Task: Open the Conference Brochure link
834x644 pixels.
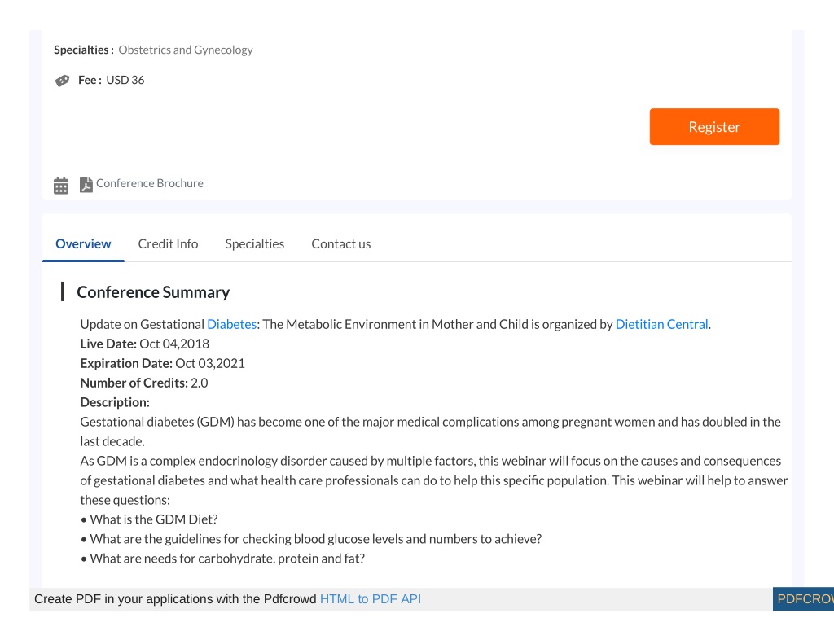Action: 150,183
